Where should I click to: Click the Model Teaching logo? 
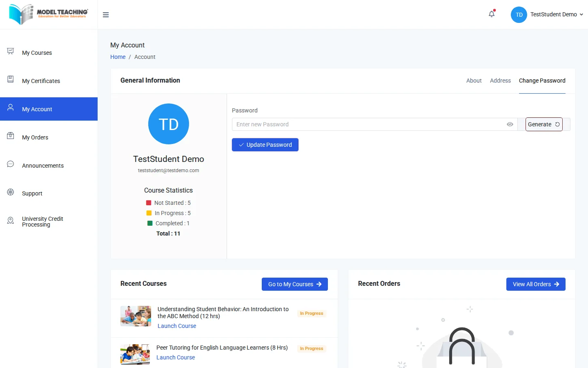(48, 14)
